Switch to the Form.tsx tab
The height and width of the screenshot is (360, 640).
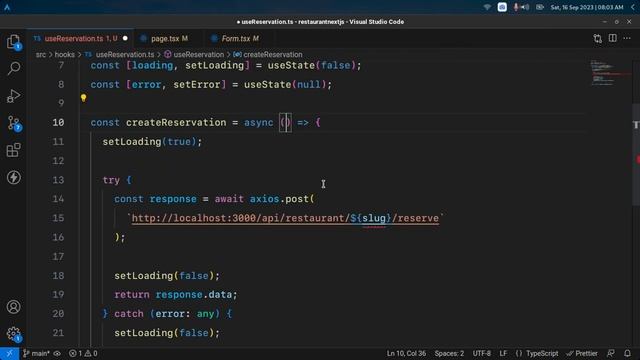(x=240, y=39)
